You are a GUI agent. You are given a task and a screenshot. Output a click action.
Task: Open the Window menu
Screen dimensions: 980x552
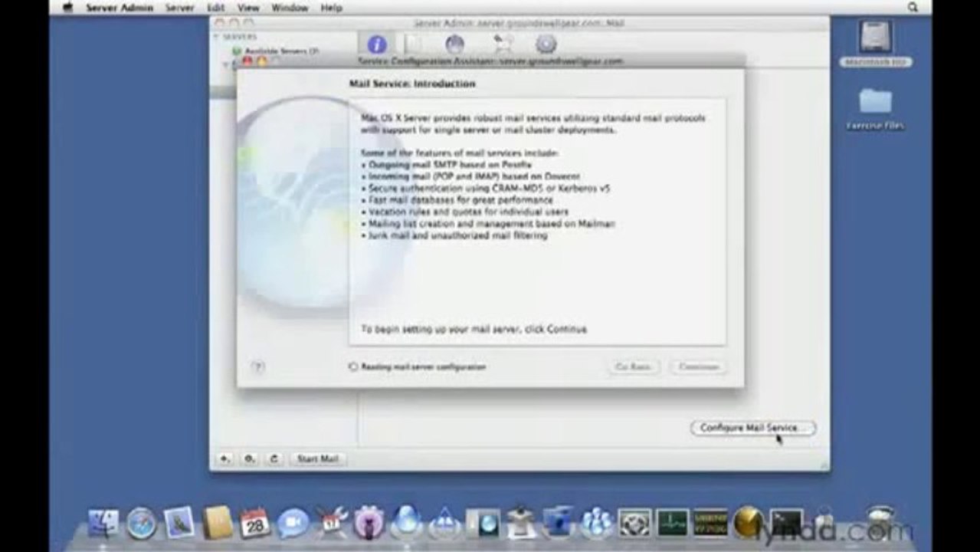[290, 8]
